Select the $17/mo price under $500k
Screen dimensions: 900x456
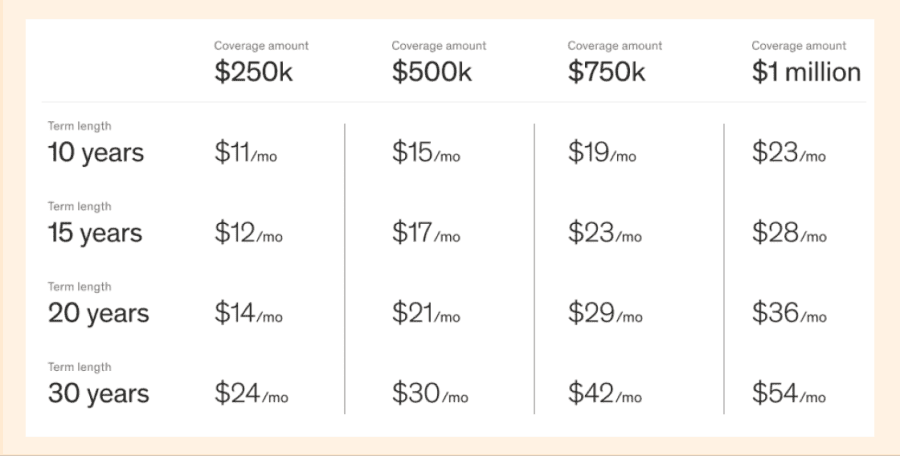[x=426, y=233]
